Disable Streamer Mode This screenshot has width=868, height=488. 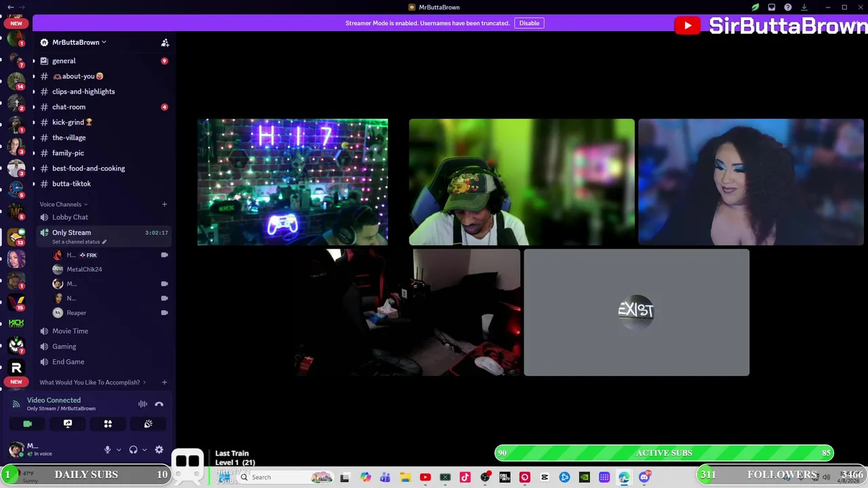(x=529, y=23)
